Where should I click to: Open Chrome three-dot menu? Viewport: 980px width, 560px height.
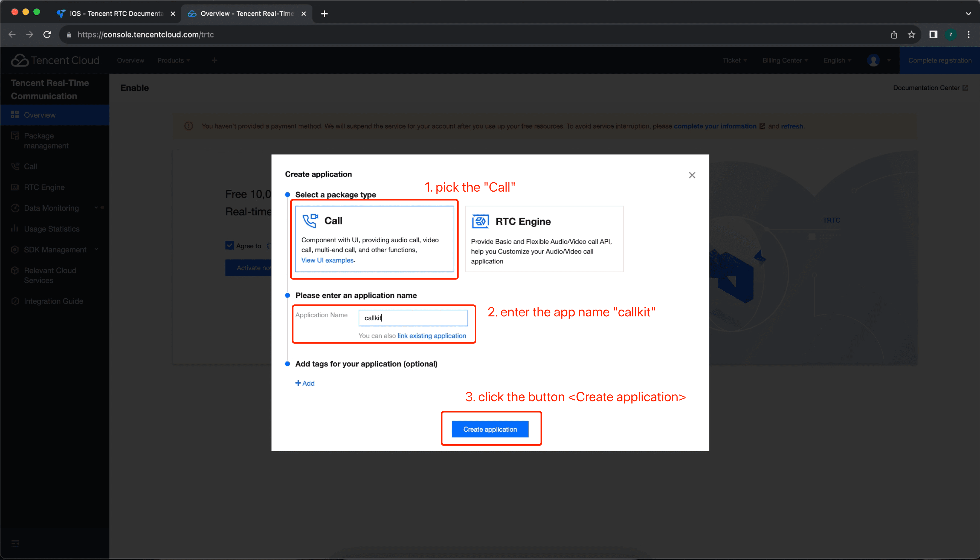968,34
